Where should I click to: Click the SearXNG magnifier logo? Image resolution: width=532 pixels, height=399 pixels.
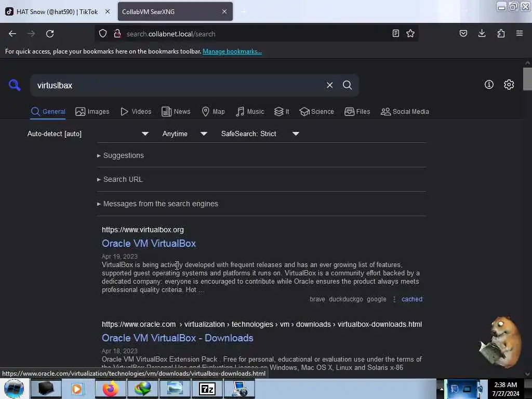(15, 85)
